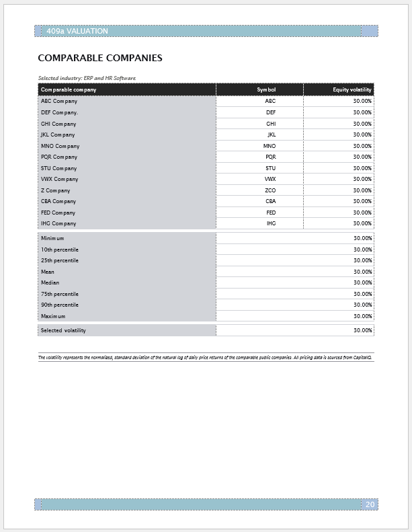Click the DEF symbol cell
Screen dimensions: 412x532
271,112
